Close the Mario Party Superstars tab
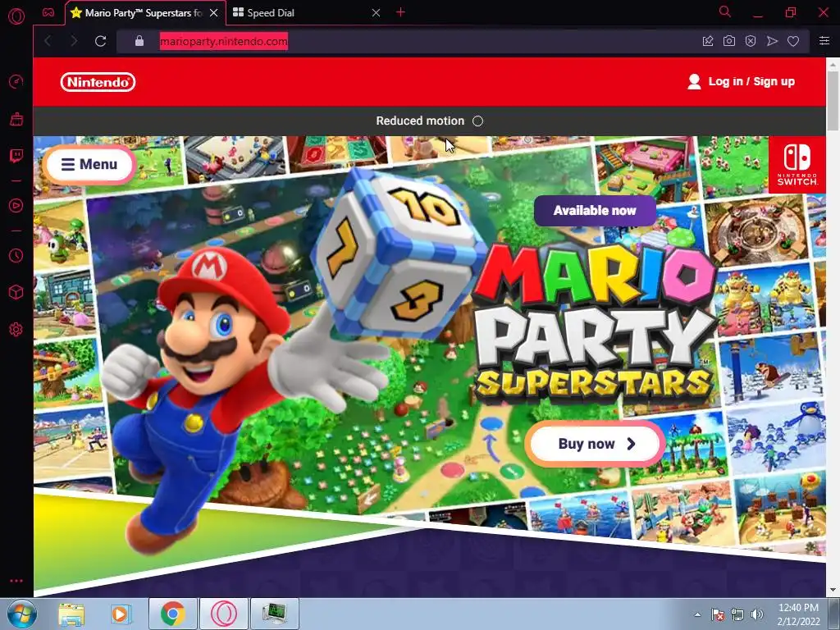The height and width of the screenshot is (630, 840). point(214,13)
